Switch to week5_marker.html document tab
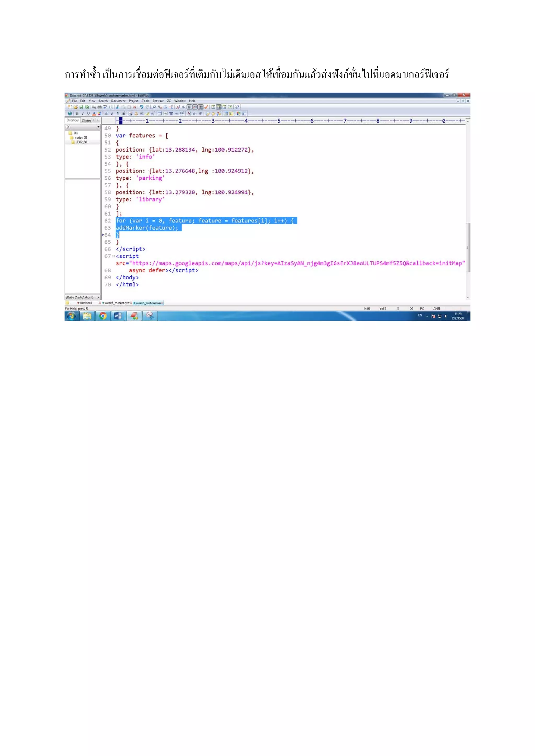535x756 pixels. tap(117, 303)
